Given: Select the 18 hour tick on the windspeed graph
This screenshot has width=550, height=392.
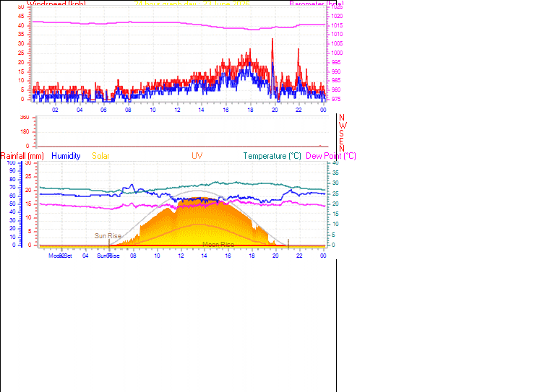Looking at the screenshot, I should pos(250,110).
